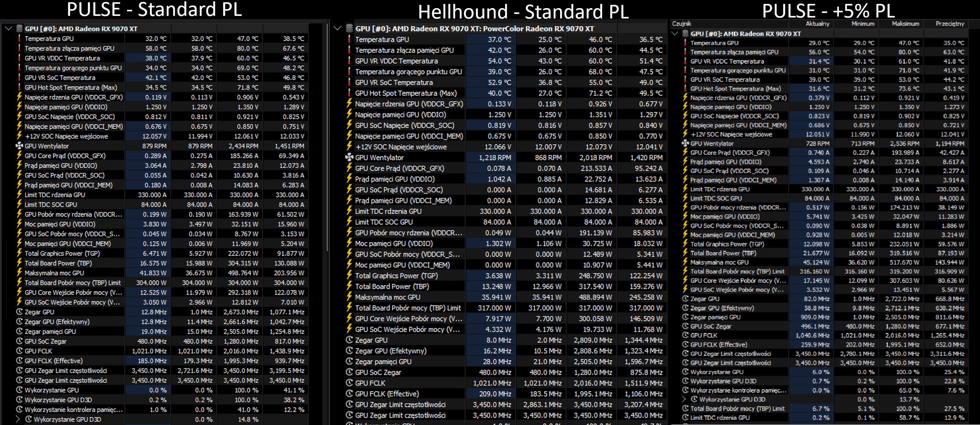The width and height of the screenshot is (980, 425).
Task: Click bolt icon beside Total Board Power (TBP) in Hellhound panel
Action: [349, 286]
